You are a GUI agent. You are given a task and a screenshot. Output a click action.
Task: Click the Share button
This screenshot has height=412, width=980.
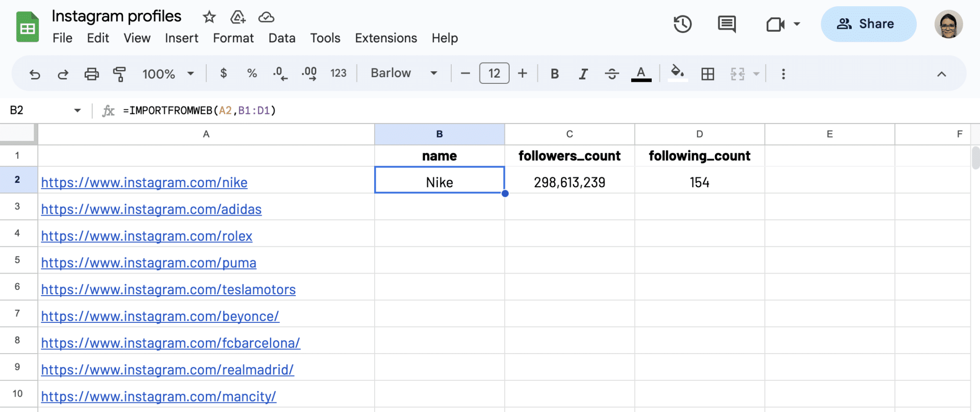coord(869,24)
